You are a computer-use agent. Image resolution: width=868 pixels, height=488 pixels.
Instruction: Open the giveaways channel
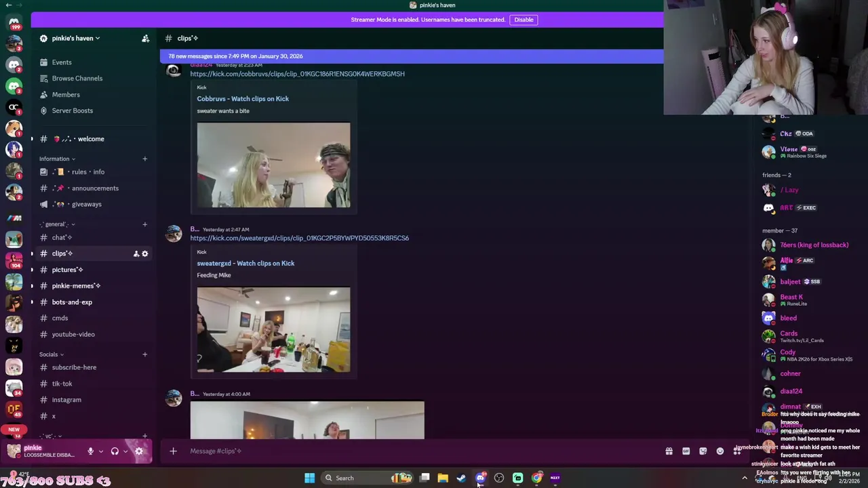(x=86, y=204)
